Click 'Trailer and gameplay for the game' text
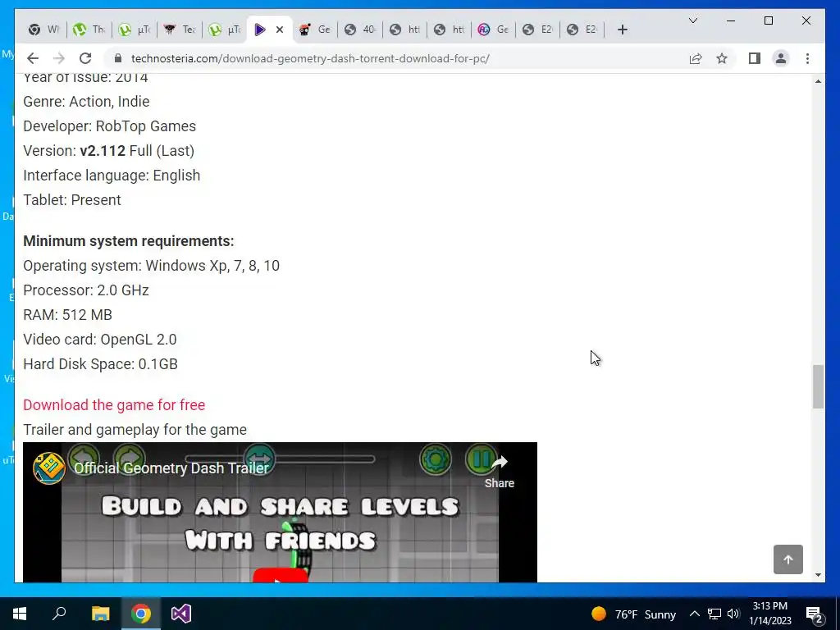The width and height of the screenshot is (840, 630). (x=135, y=430)
